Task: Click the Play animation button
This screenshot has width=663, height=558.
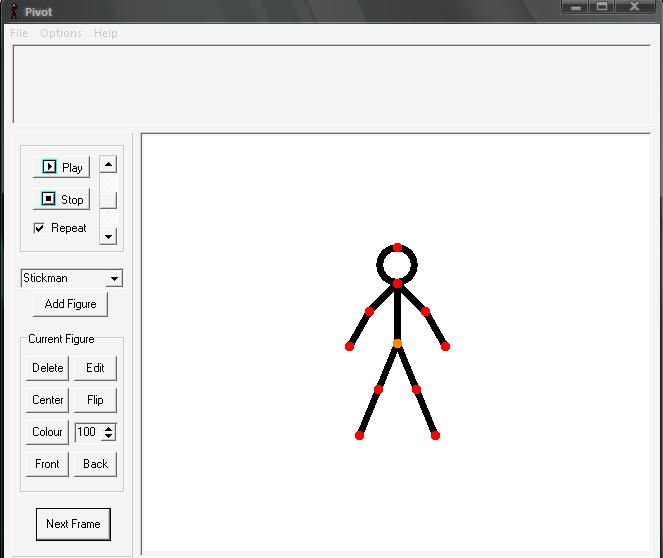Action: (61, 167)
